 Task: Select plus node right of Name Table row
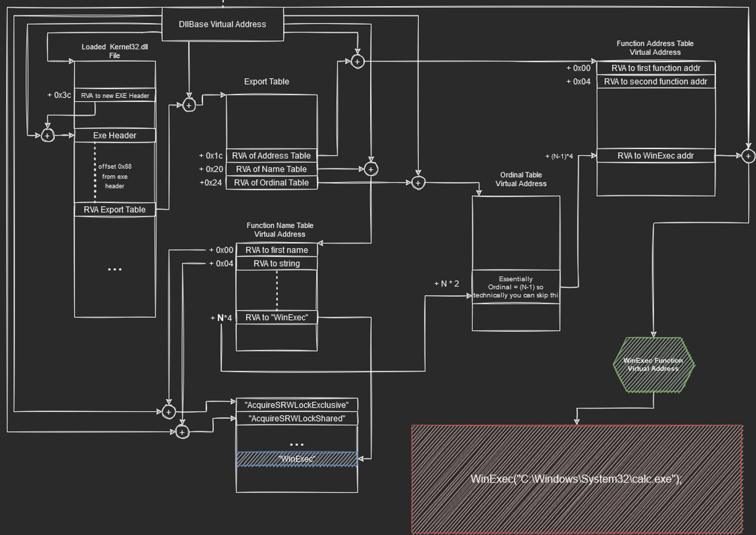371,169
